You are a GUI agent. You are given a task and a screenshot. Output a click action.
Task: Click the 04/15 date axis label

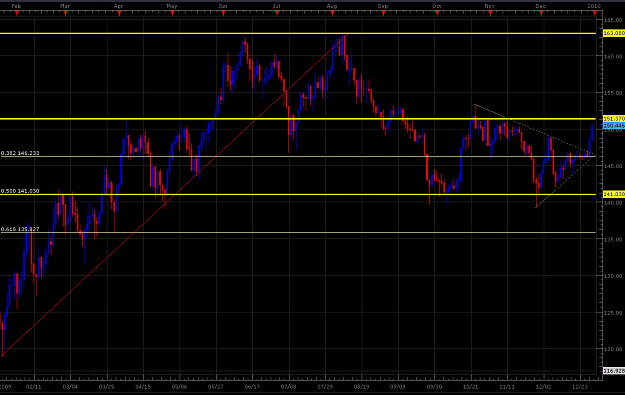coord(143,387)
